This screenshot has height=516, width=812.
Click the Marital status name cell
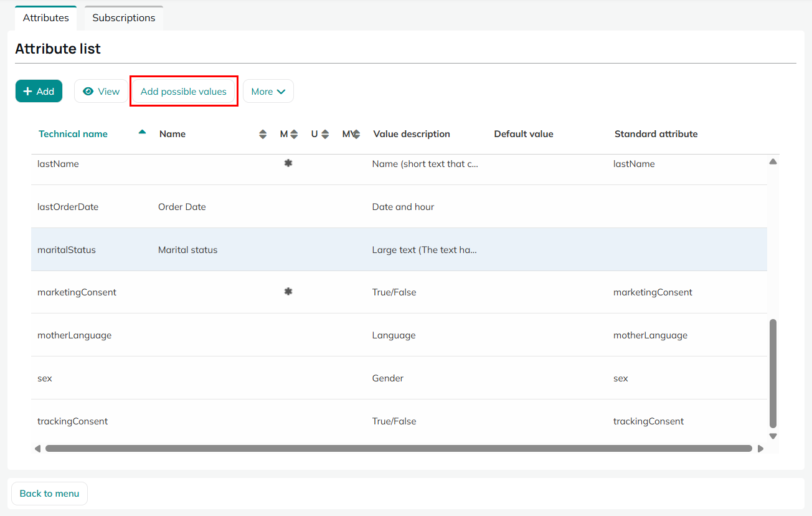pos(188,250)
